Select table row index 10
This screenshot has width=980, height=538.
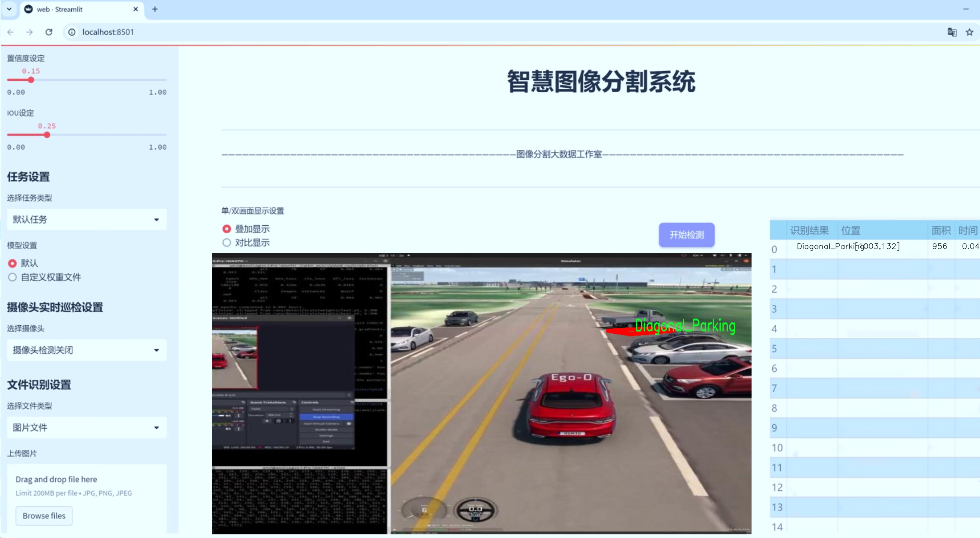pos(777,448)
